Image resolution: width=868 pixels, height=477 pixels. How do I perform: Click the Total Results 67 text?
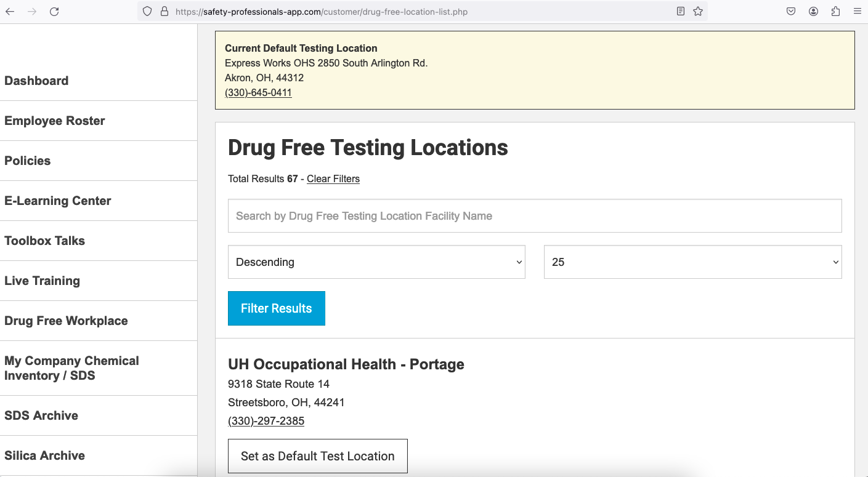click(263, 178)
